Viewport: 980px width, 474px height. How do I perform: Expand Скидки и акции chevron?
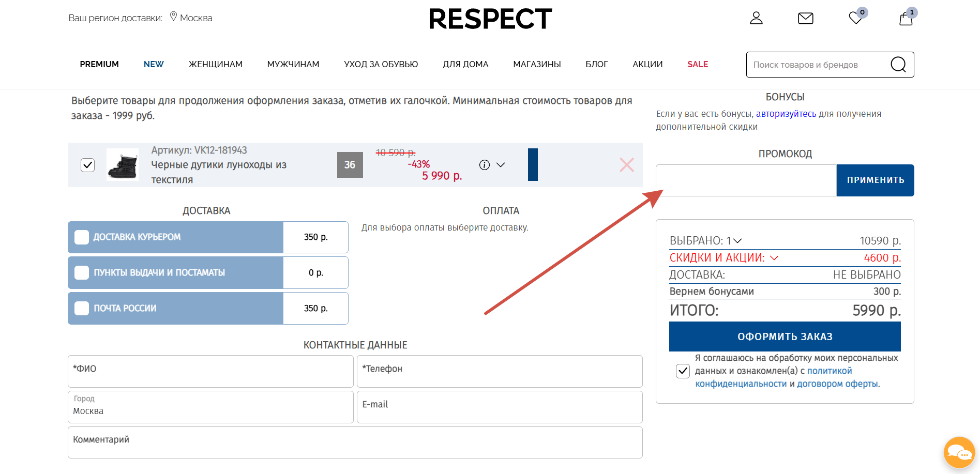(x=774, y=258)
